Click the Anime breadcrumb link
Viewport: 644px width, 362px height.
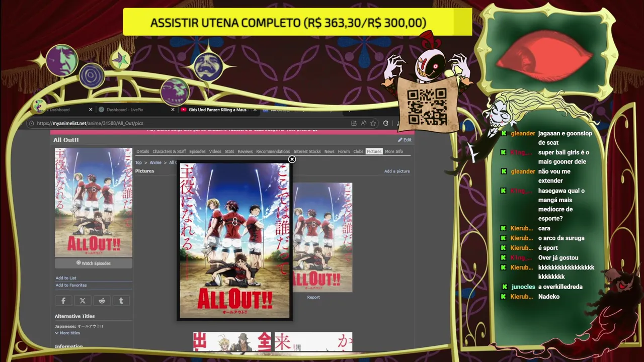(x=155, y=162)
